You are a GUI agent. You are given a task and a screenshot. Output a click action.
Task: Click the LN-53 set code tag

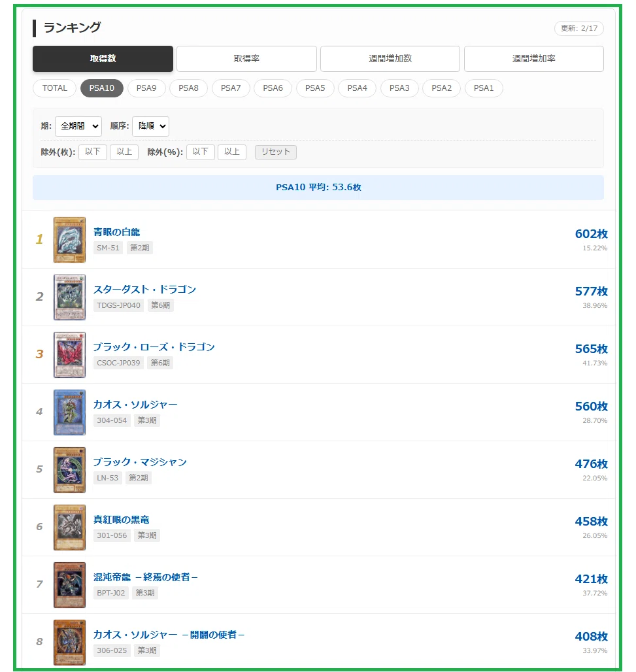108,478
